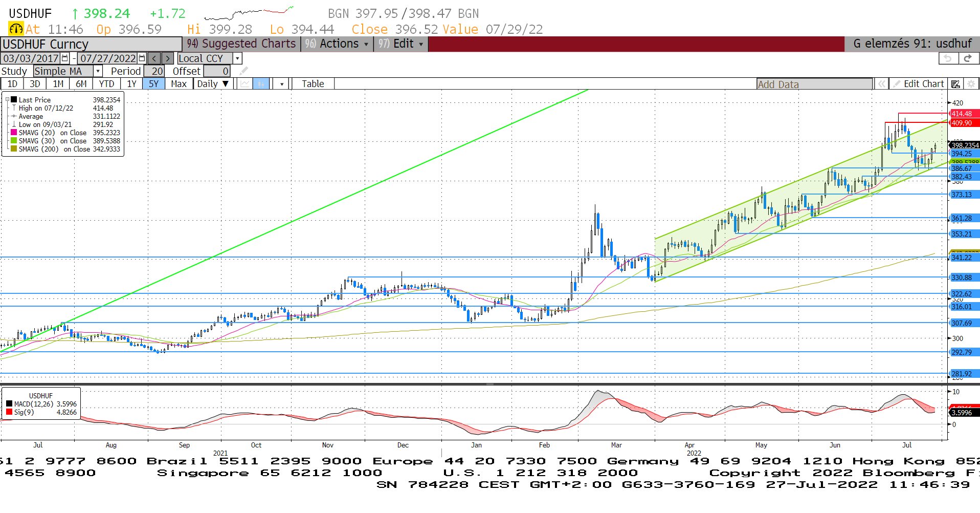Click the 394.25 blue level label

point(964,154)
